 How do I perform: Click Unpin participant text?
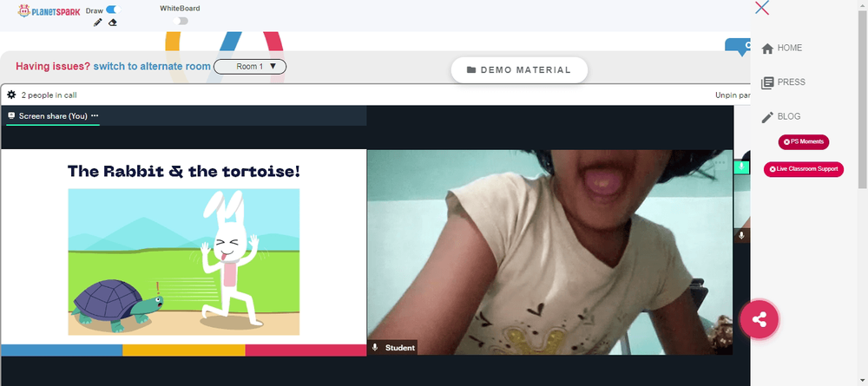pyautogui.click(x=733, y=95)
